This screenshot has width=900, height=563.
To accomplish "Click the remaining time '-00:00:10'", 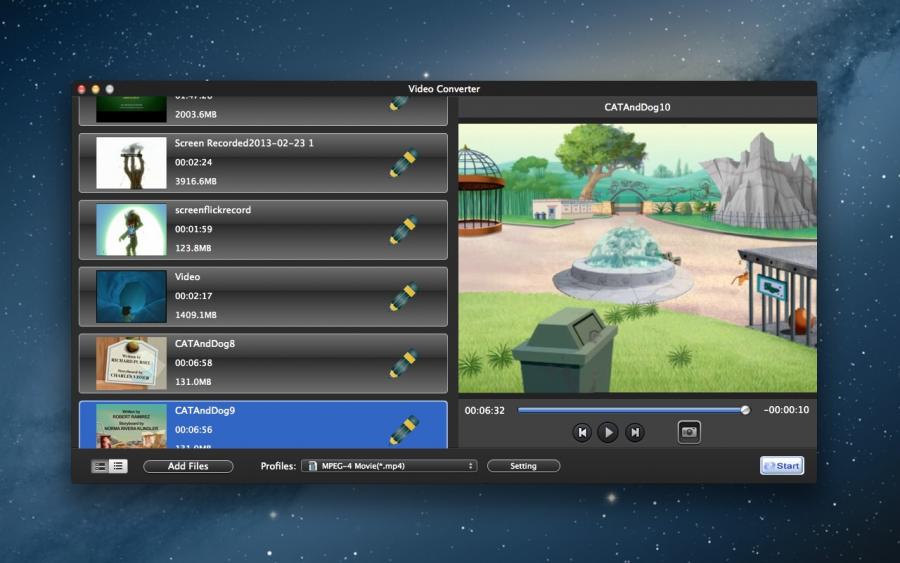I will 786,410.
